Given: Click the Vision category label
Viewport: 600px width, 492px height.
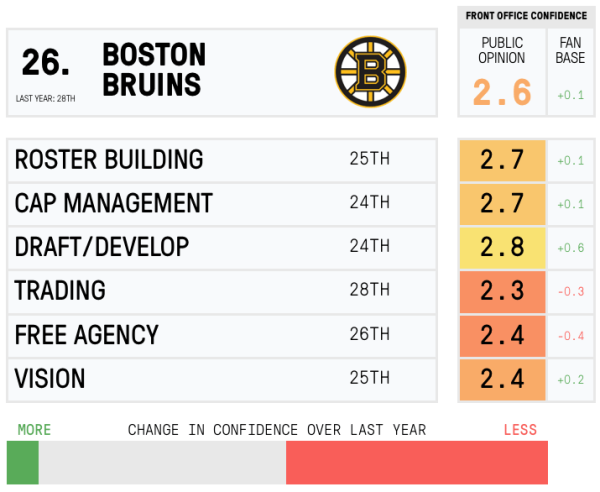Looking at the screenshot, I should click(x=50, y=379).
